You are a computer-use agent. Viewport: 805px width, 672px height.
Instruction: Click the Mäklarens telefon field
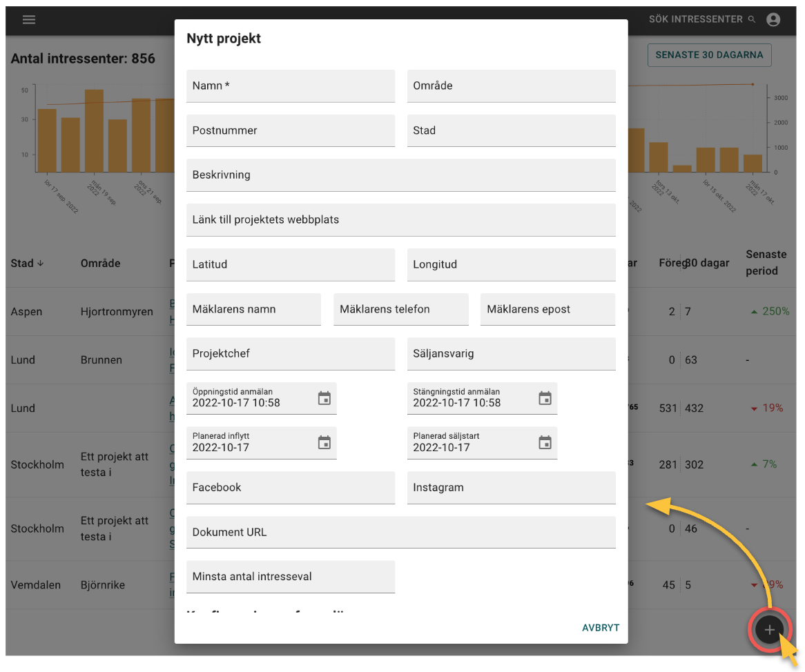tap(400, 309)
